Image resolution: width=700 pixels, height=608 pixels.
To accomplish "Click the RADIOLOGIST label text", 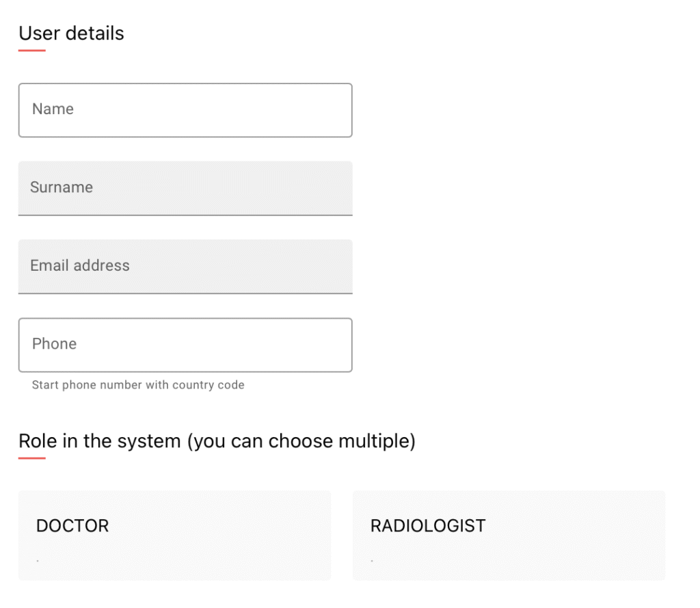I will 428,526.
